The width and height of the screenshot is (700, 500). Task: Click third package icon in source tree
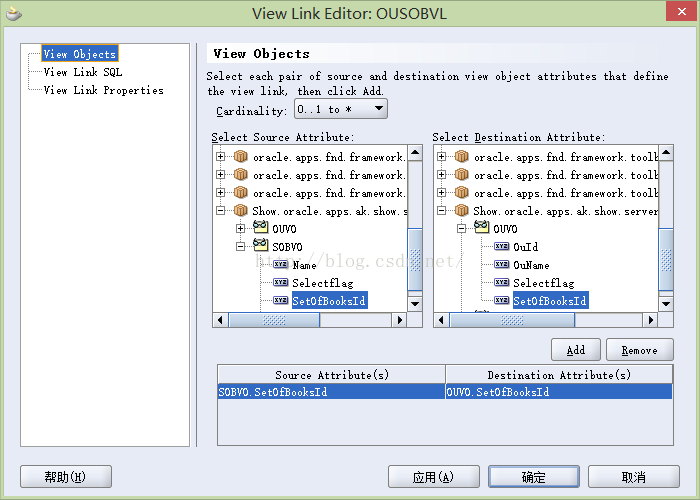241,192
